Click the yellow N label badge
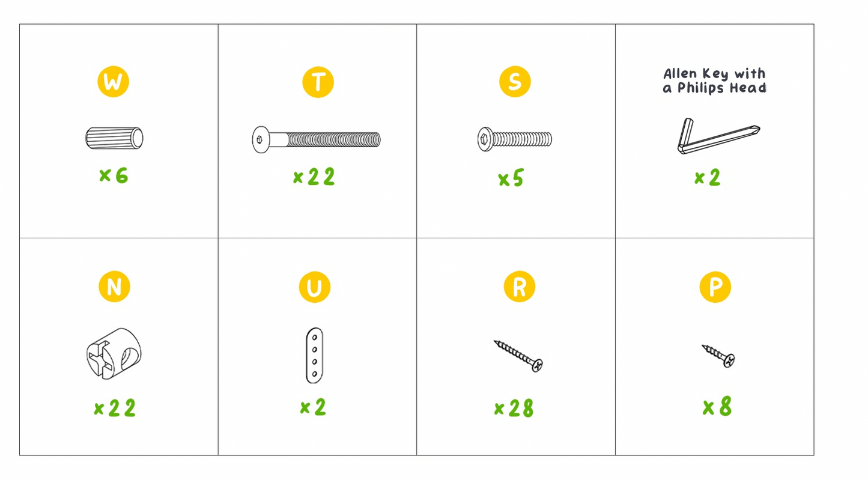 coord(114,287)
